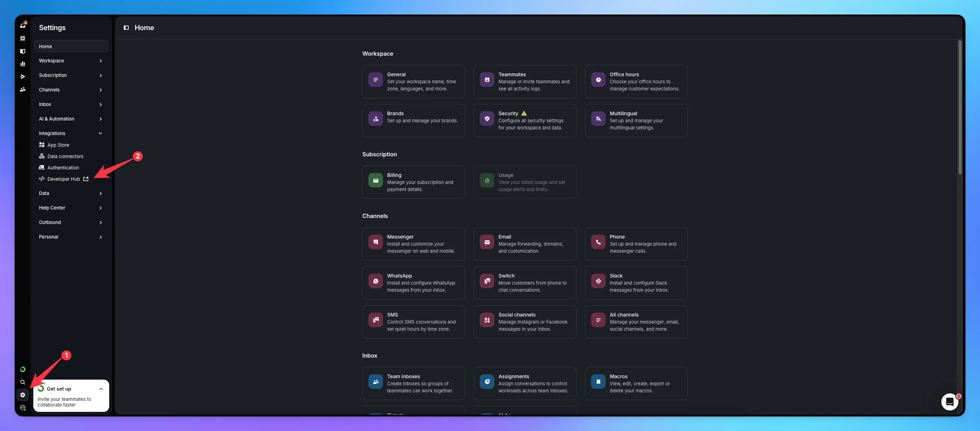Expand the Outbound section in Settings sidebar
Screen dimensions: 980x431
pos(71,222)
